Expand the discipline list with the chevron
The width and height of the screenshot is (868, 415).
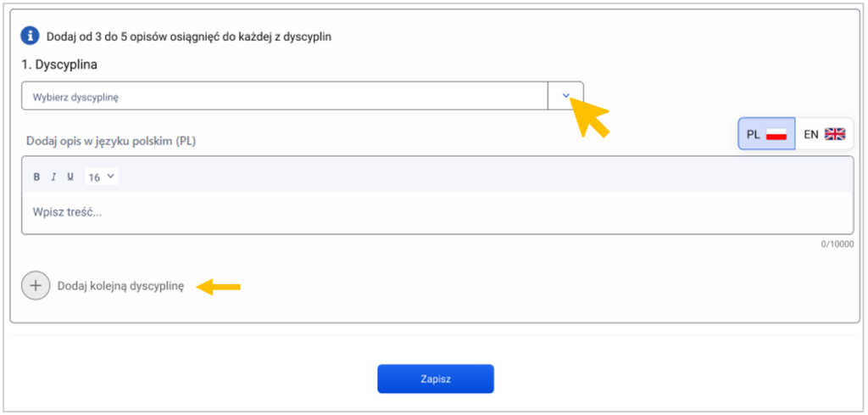(565, 96)
